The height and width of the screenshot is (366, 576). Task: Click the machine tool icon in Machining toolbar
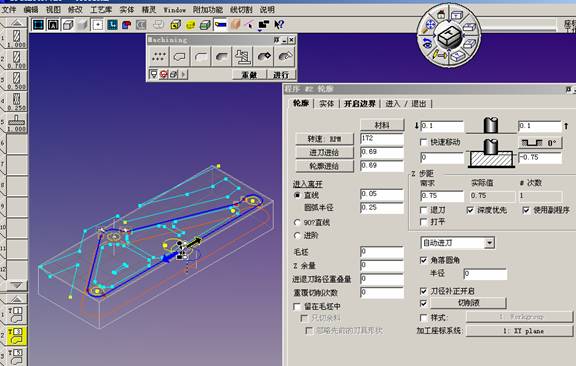click(242, 57)
